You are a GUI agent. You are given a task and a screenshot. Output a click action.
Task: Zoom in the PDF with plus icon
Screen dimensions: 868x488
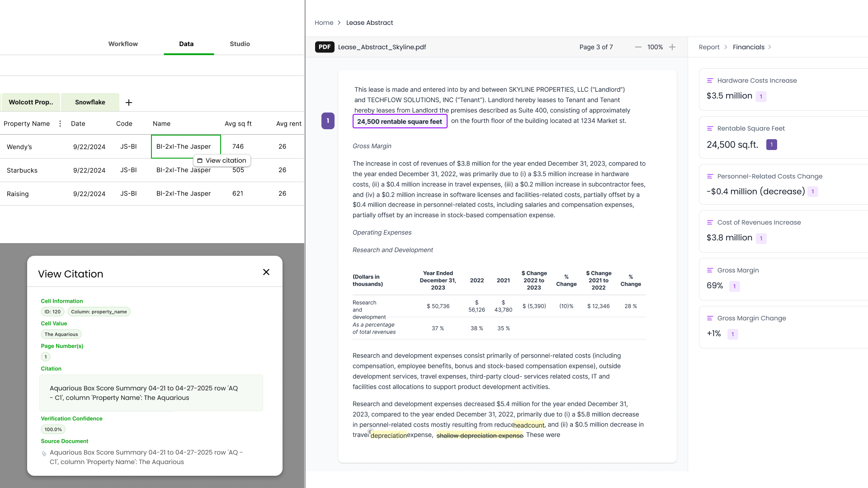pyautogui.click(x=672, y=47)
